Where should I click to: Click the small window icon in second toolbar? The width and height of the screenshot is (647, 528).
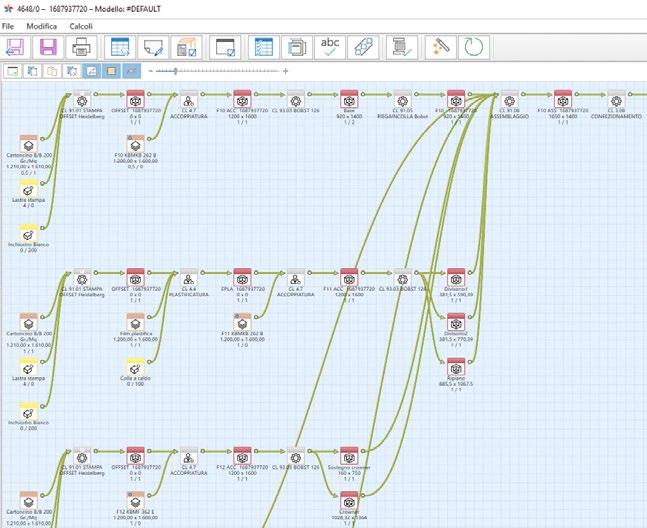[x=13, y=71]
